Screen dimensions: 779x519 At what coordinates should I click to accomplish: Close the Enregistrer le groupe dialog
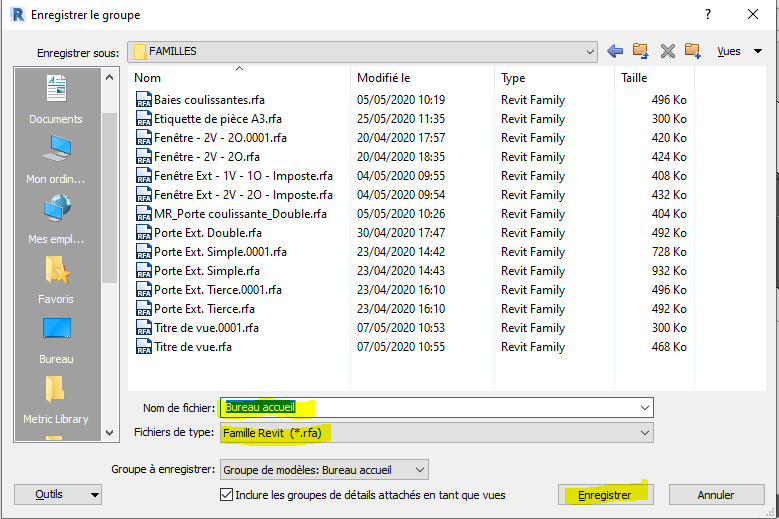pyautogui.click(x=753, y=14)
